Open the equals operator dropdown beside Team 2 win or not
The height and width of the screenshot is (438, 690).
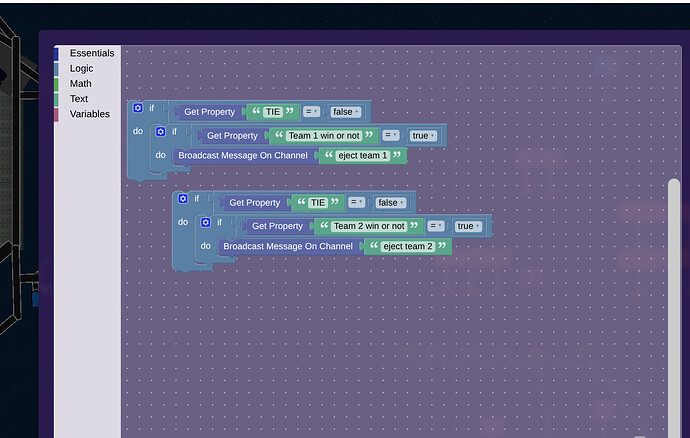(x=436, y=226)
